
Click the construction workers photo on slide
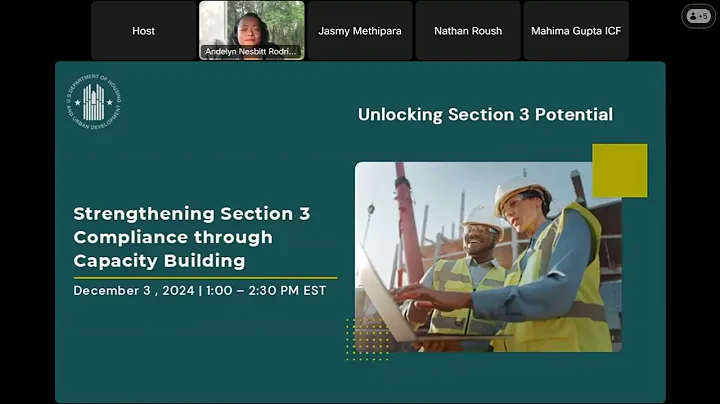pos(488,257)
